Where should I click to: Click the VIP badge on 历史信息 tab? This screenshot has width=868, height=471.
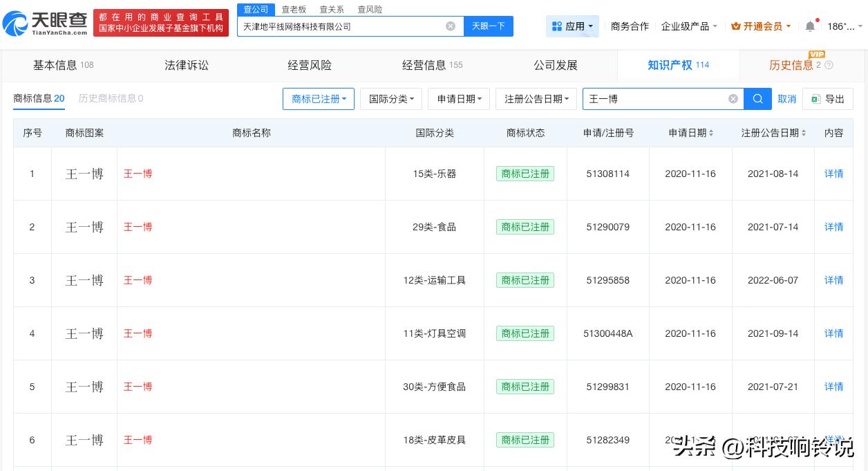pos(816,54)
